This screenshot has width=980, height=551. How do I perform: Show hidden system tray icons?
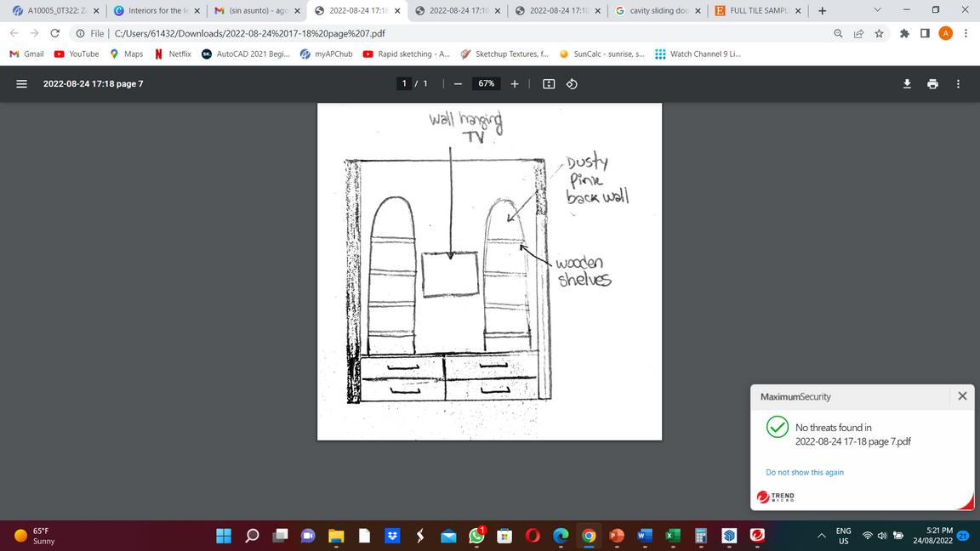tap(822, 536)
